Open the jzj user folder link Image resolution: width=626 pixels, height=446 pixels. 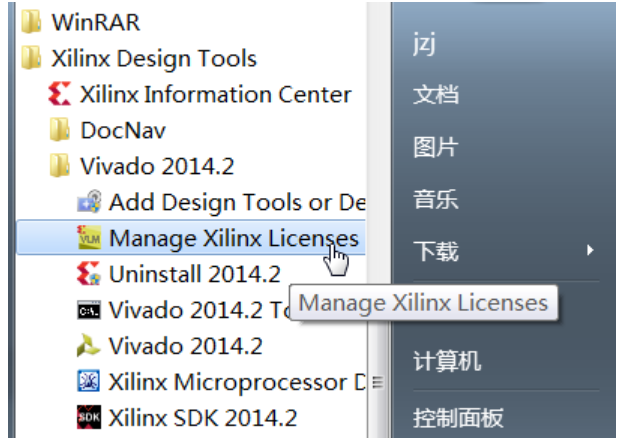point(424,44)
